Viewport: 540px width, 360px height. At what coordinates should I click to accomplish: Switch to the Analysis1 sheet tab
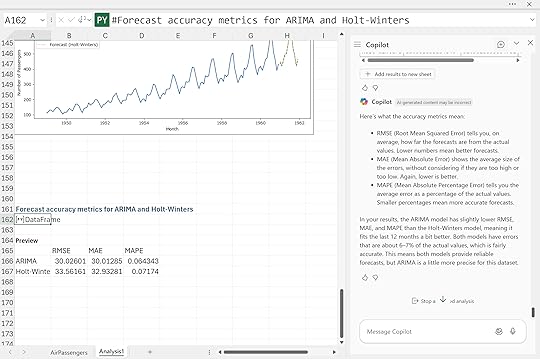[x=111, y=351]
